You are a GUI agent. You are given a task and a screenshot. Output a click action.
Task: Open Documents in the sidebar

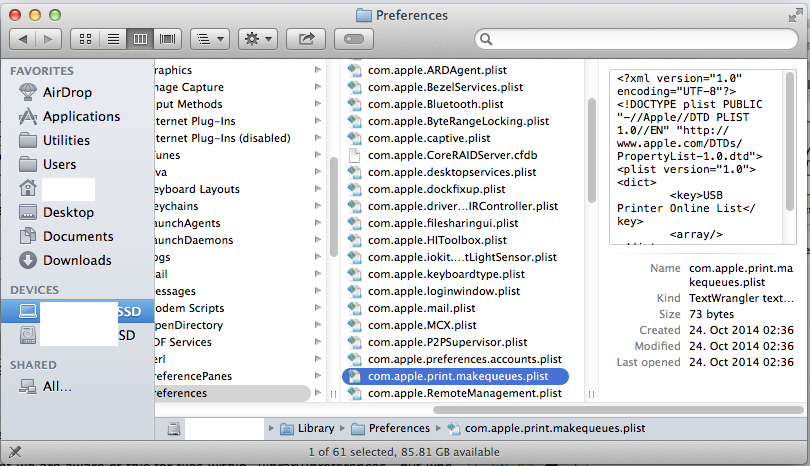(66, 236)
